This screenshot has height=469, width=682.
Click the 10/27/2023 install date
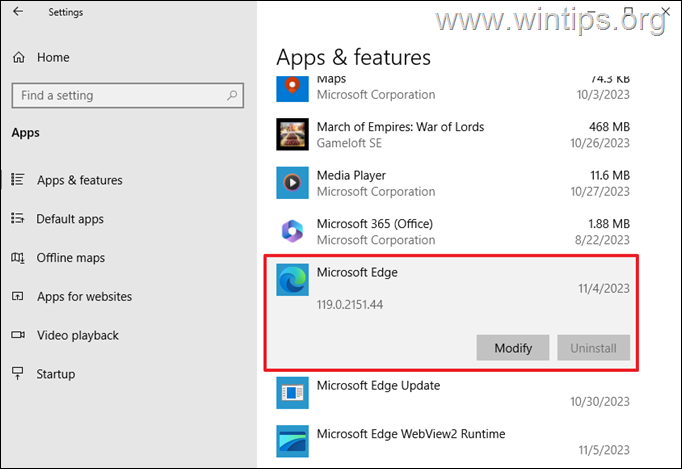[x=600, y=191]
